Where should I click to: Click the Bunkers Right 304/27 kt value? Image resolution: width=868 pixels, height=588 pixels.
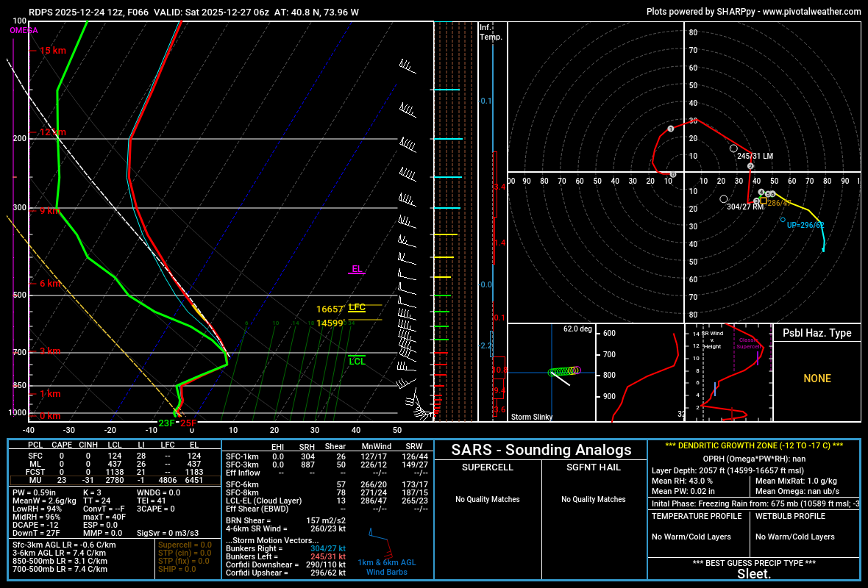327,548
